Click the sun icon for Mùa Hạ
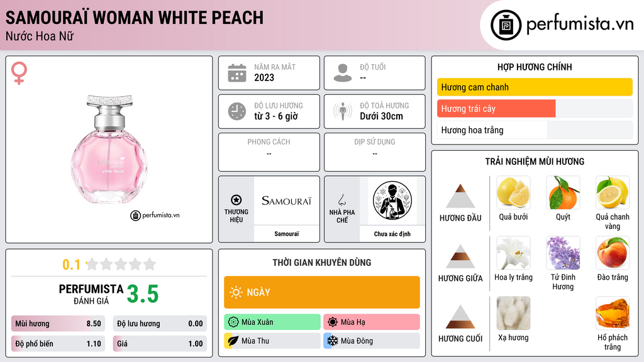This screenshot has height=362, width=644. (333, 322)
